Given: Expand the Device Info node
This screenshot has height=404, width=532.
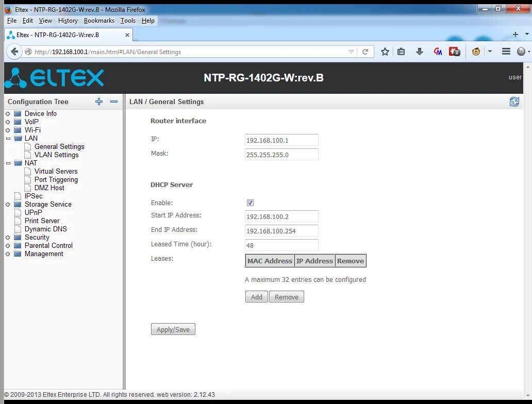Looking at the screenshot, I should [8, 114].
